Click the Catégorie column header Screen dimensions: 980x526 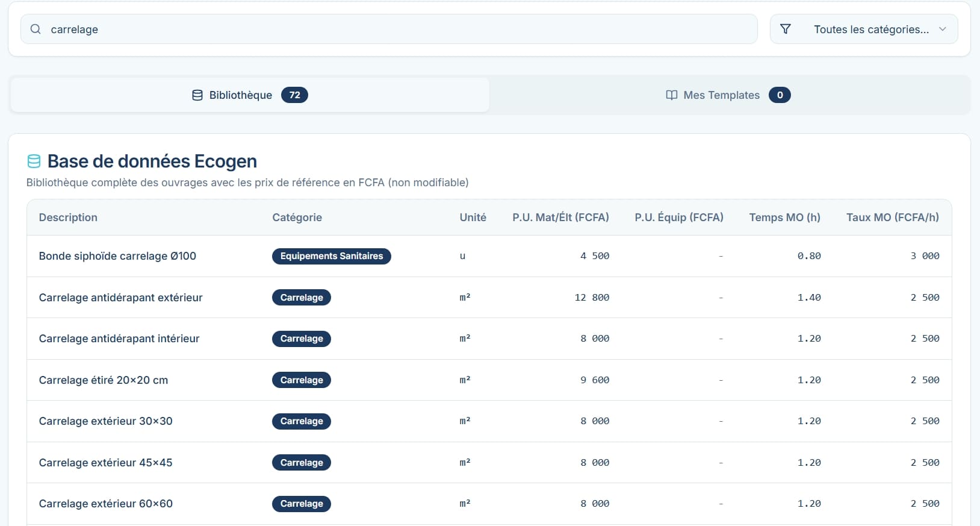tap(297, 218)
